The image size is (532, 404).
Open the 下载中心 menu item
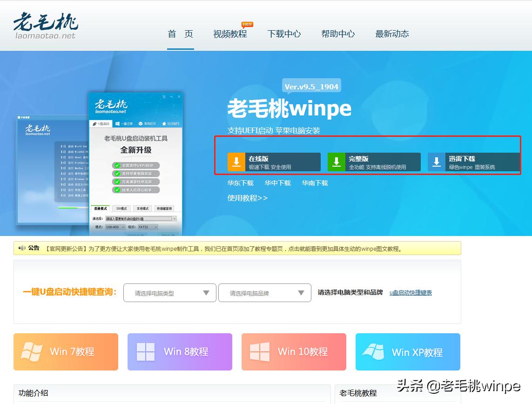[x=284, y=34]
